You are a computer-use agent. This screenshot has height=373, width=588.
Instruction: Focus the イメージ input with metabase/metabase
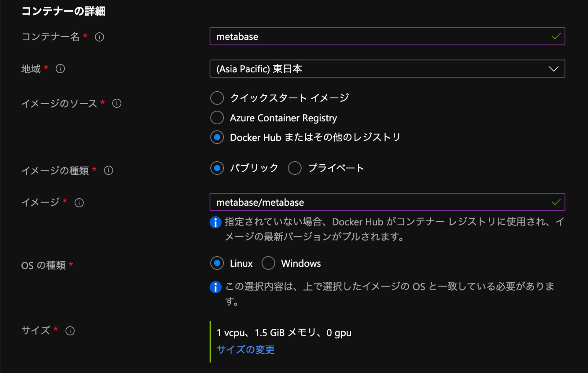[387, 202]
